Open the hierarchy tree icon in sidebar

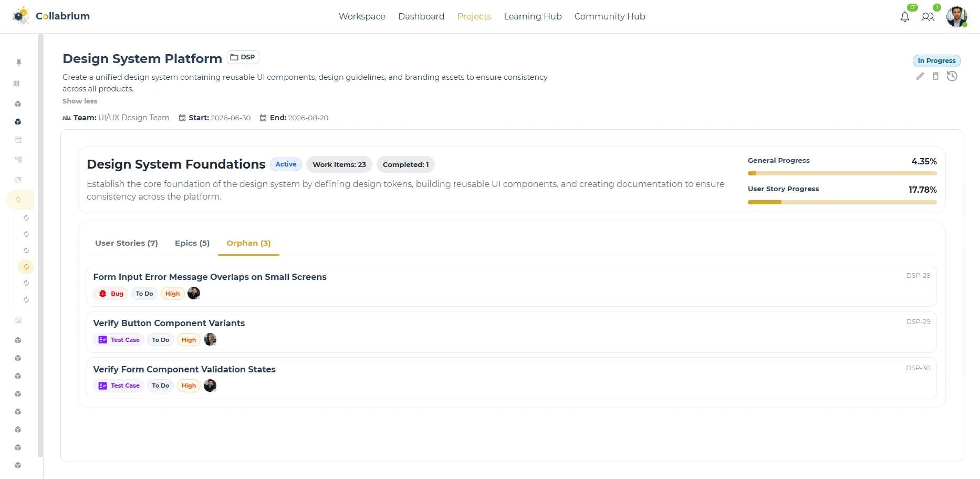18,159
